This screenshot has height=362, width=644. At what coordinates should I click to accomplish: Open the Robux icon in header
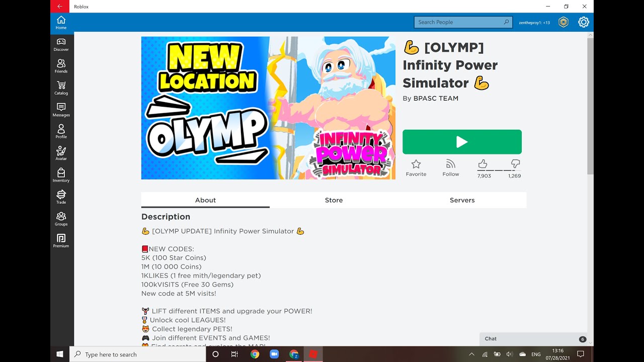pyautogui.click(x=563, y=22)
